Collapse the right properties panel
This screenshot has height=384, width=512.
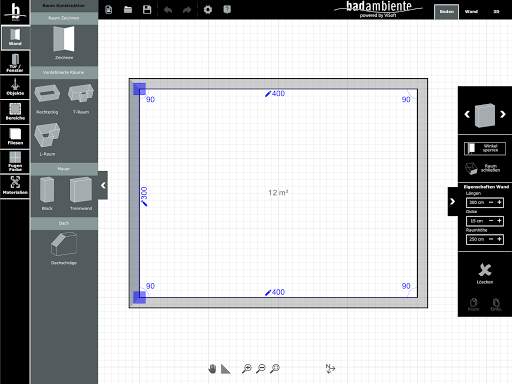[452, 201]
